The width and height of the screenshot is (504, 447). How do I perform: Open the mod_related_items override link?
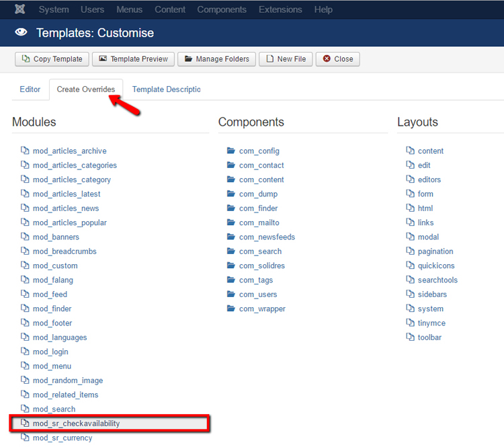[x=66, y=395]
